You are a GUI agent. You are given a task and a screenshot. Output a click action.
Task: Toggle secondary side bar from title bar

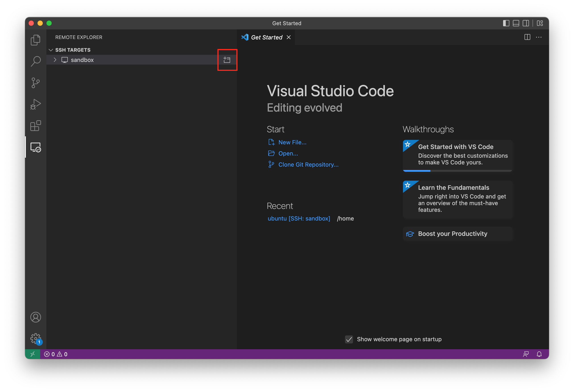click(526, 23)
